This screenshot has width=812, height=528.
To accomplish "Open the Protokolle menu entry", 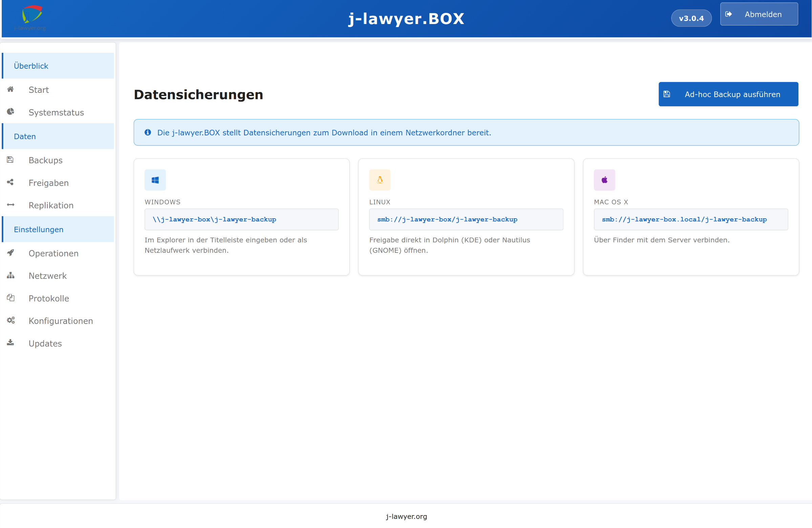I will coord(49,299).
